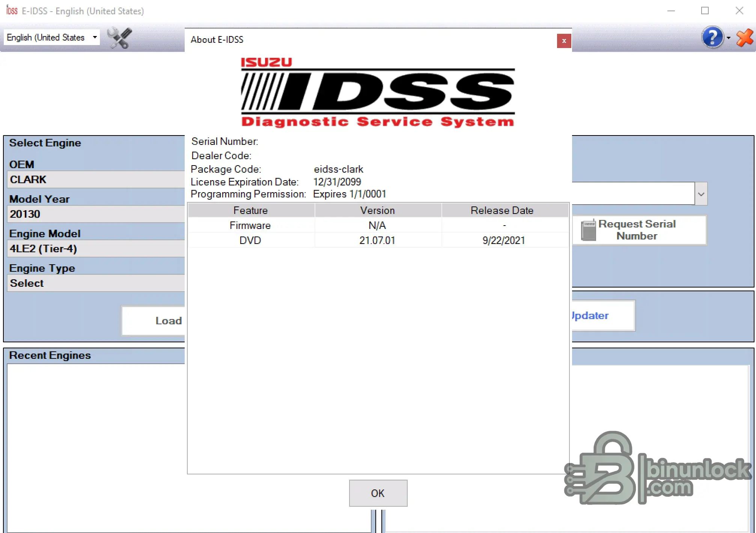The image size is (756, 533).
Task: Open the wrench and screwdriver settings tool
Action: 119,38
